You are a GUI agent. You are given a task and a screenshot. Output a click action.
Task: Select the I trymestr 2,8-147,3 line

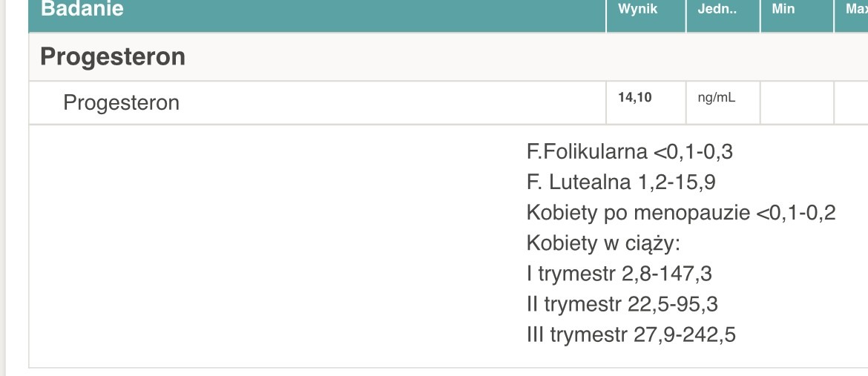pos(619,274)
